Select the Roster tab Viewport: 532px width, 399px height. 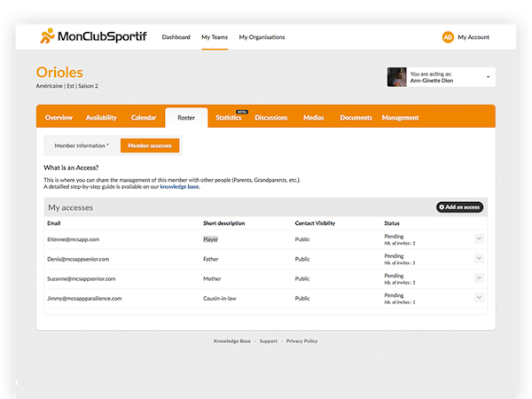coord(186,117)
